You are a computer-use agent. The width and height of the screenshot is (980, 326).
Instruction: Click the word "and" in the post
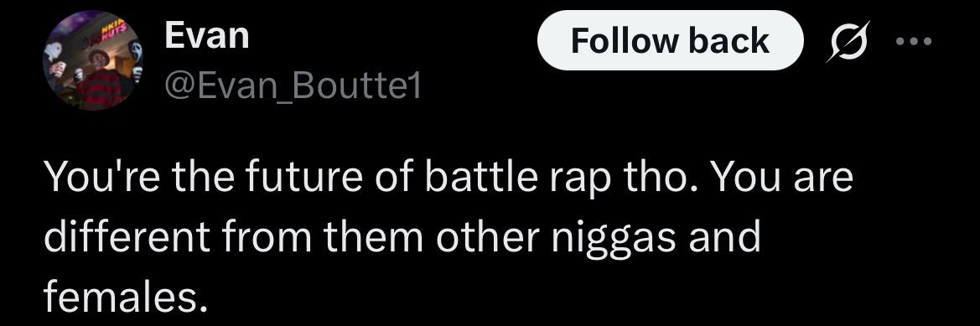coord(723,236)
